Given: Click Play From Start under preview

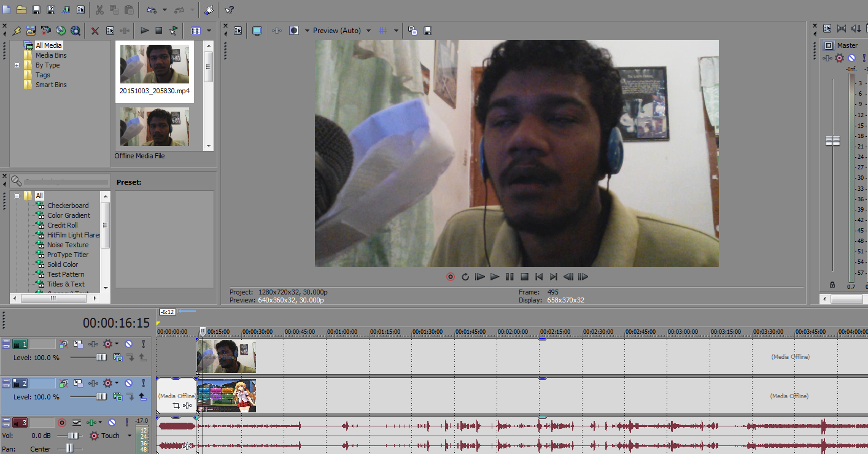Looking at the screenshot, I should (480, 277).
